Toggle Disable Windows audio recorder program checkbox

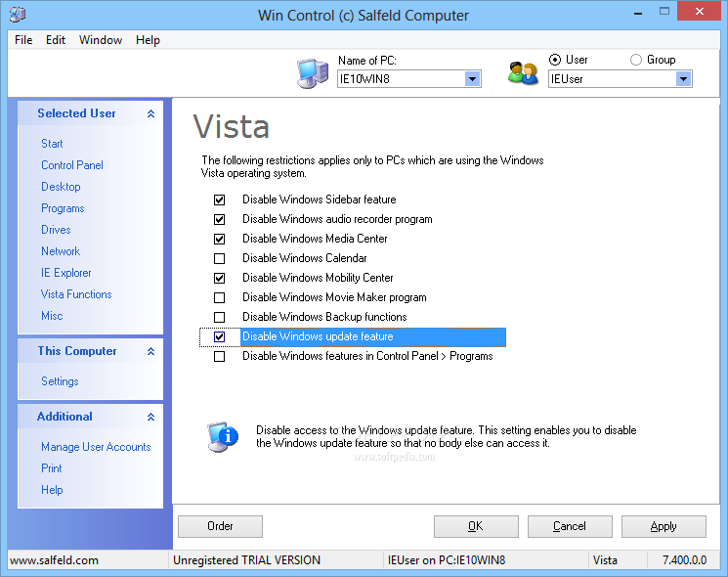219,219
